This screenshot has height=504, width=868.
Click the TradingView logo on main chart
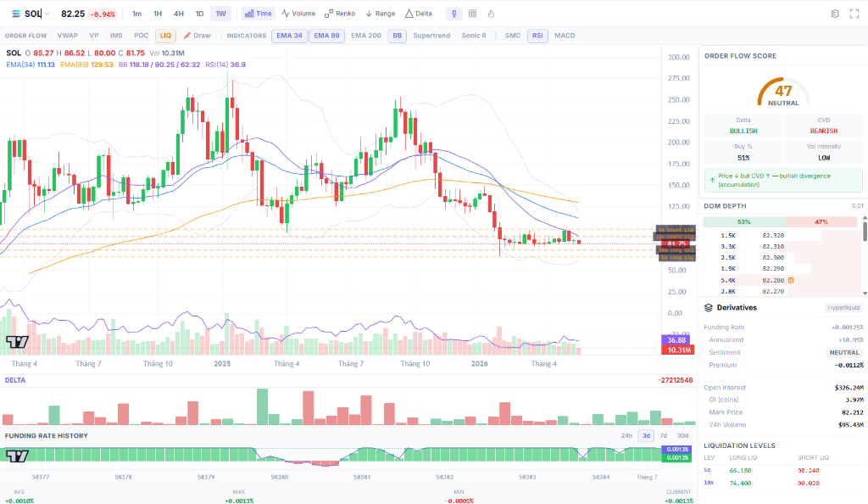pos(17,342)
